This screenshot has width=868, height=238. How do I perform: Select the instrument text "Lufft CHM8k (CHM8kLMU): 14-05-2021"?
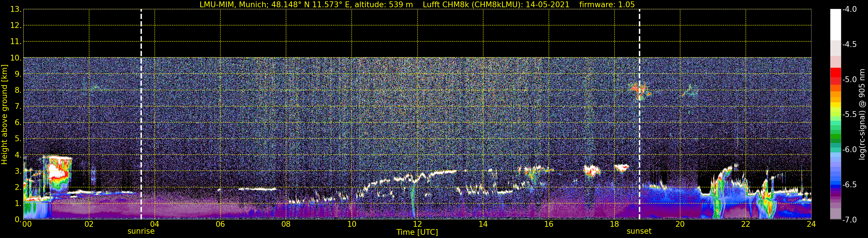click(x=496, y=4)
